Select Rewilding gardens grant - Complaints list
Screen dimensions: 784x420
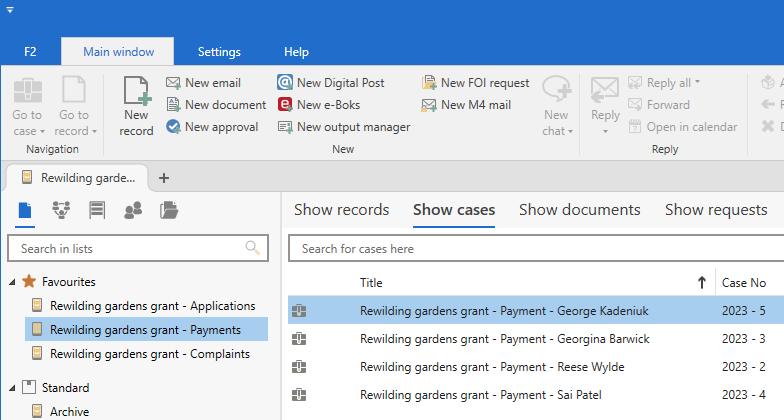pyautogui.click(x=149, y=353)
